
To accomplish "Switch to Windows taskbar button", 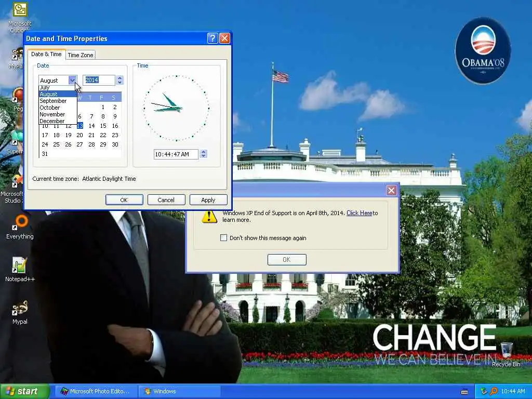I will [x=179, y=392].
